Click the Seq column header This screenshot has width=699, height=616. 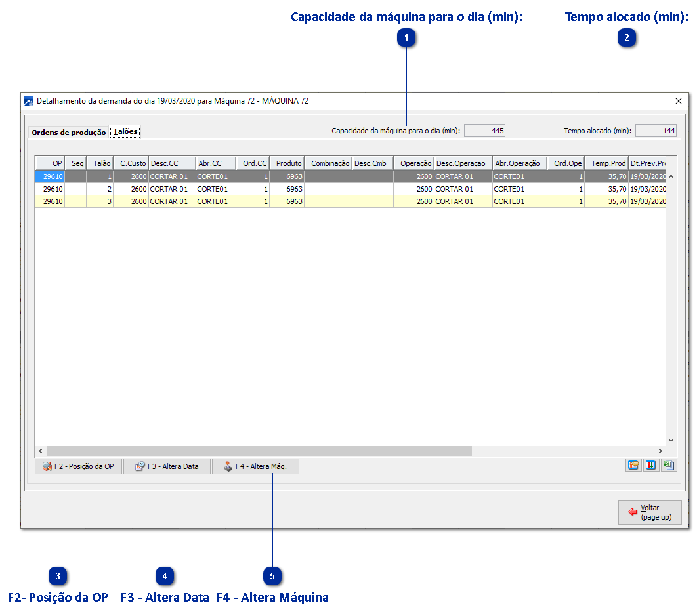click(75, 163)
